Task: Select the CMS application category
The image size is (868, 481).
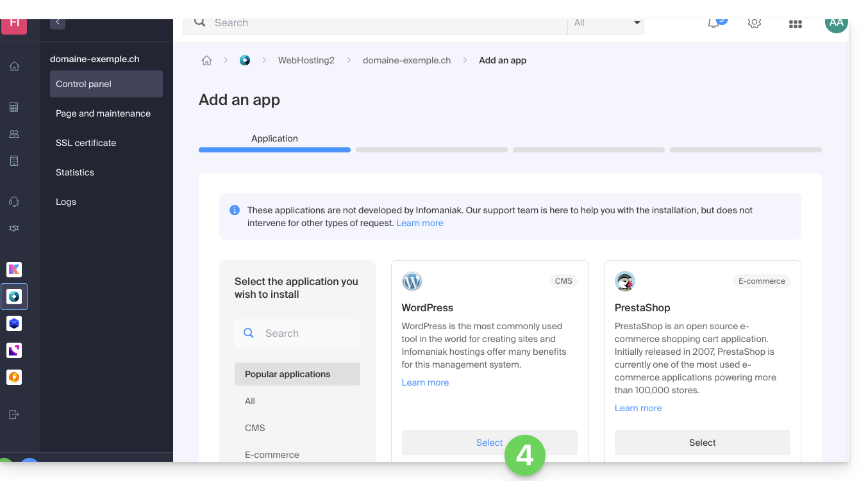Action: [255, 428]
